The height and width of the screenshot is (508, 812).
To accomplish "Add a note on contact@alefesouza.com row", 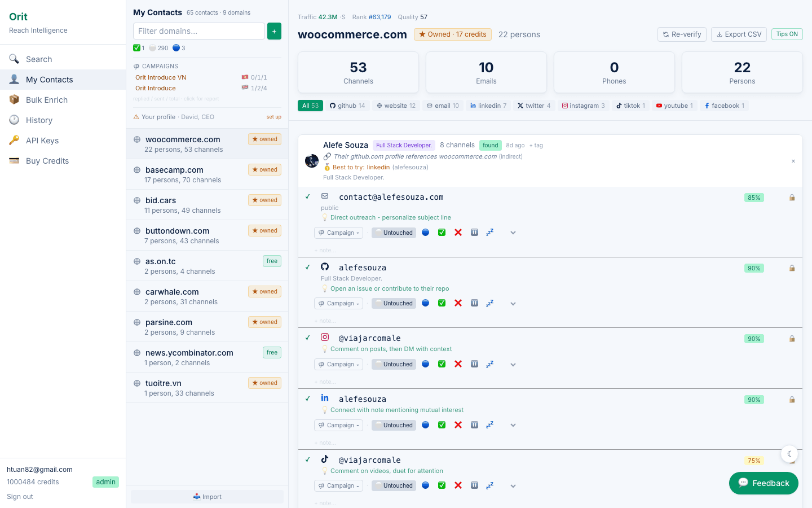I will coord(325,250).
